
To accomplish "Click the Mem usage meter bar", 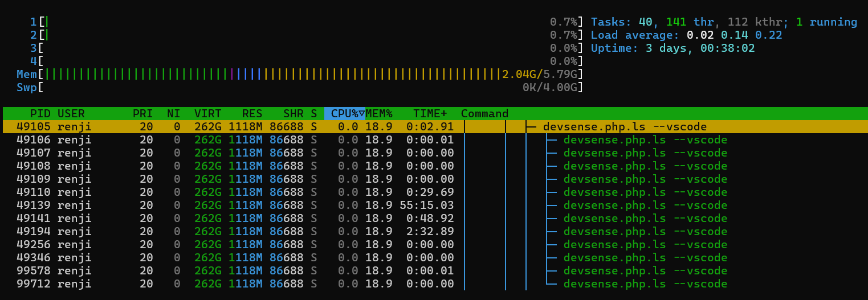I will (x=272, y=74).
